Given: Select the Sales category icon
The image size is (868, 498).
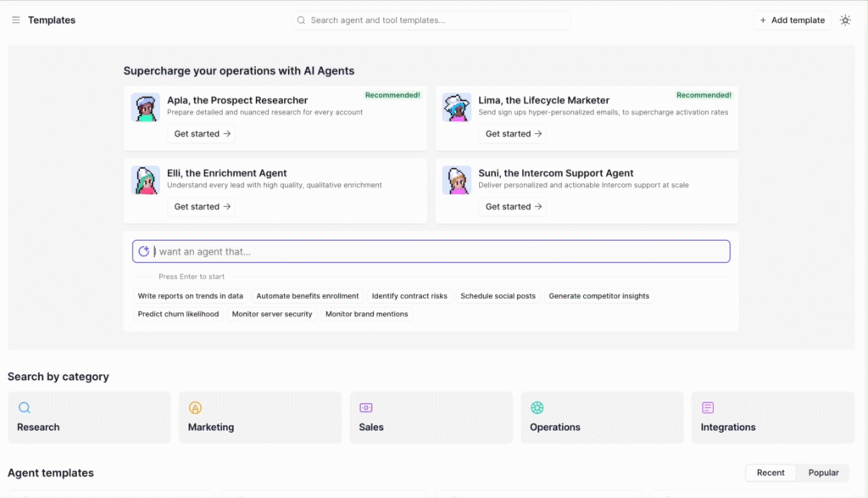Looking at the screenshot, I should (365, 407).
